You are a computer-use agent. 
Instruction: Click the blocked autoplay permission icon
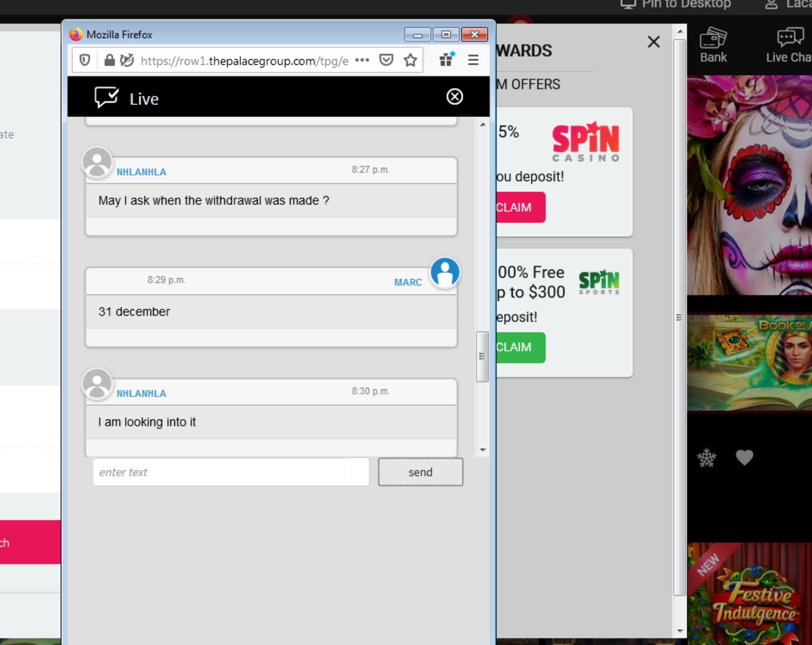pos(127,61)
